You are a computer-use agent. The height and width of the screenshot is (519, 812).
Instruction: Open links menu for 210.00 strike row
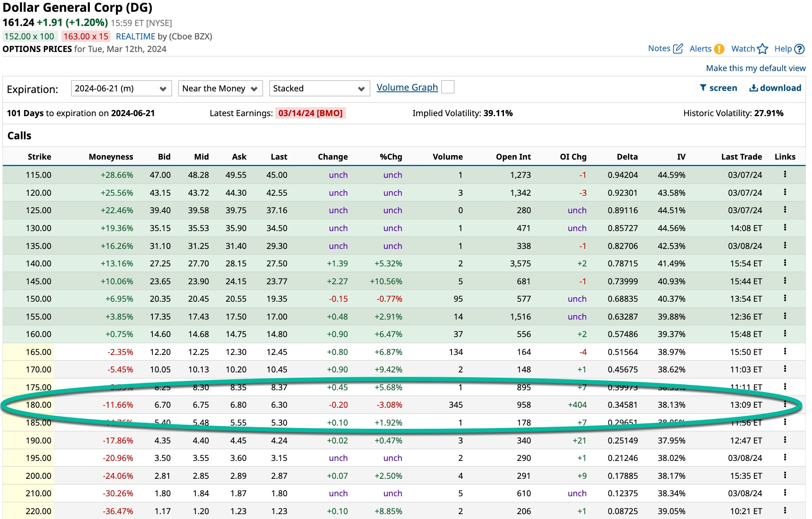point(785,493)
